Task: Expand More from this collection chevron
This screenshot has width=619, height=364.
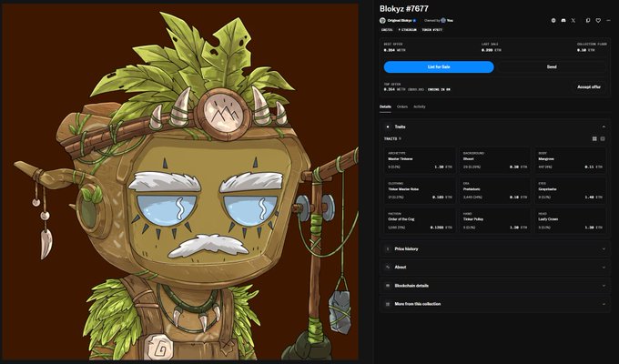Action: pos(604,304)
